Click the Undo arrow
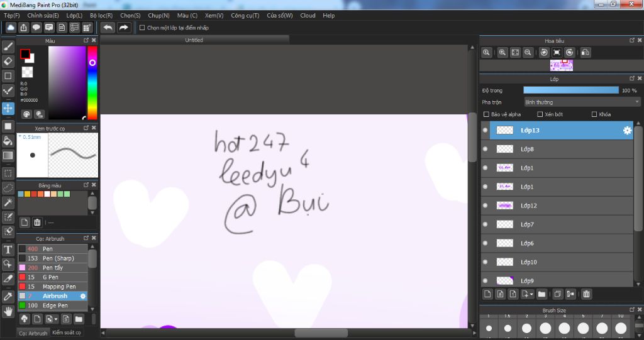 pos(108,28)
